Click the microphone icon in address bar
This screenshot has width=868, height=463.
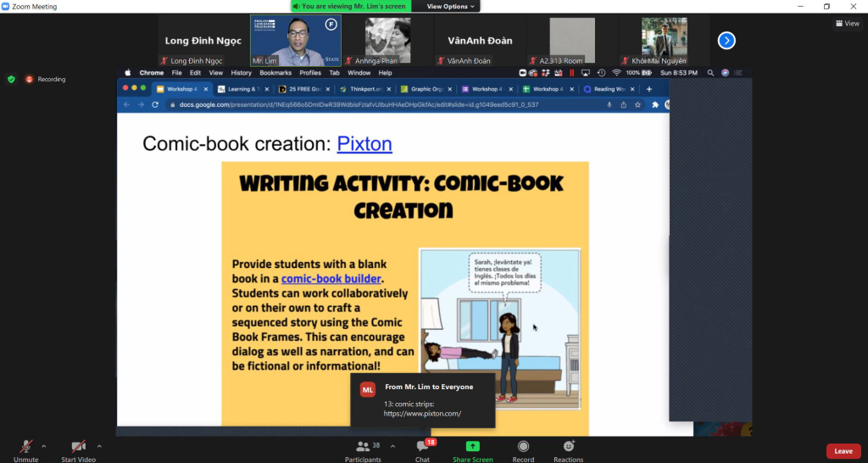click(x=609, y=104)
